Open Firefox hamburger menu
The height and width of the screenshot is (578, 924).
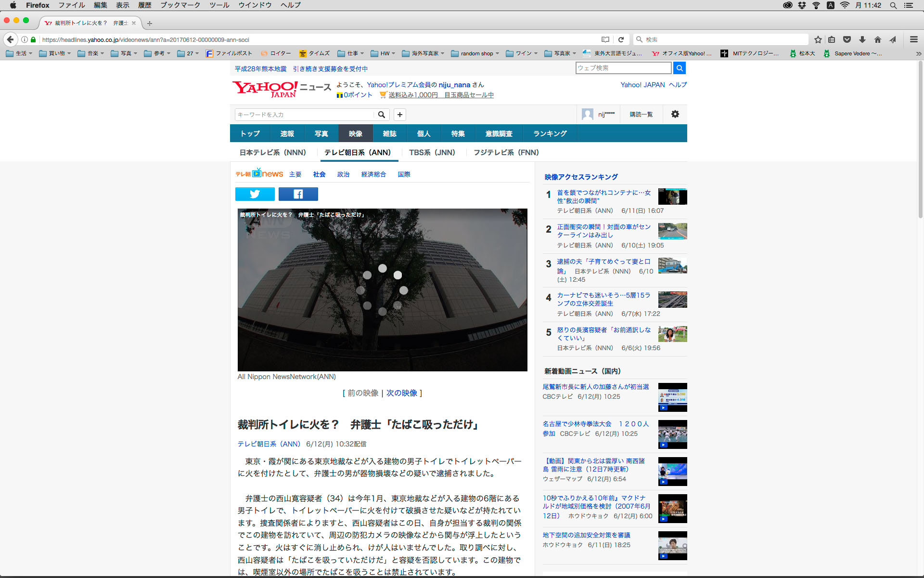tap(913, 39)
